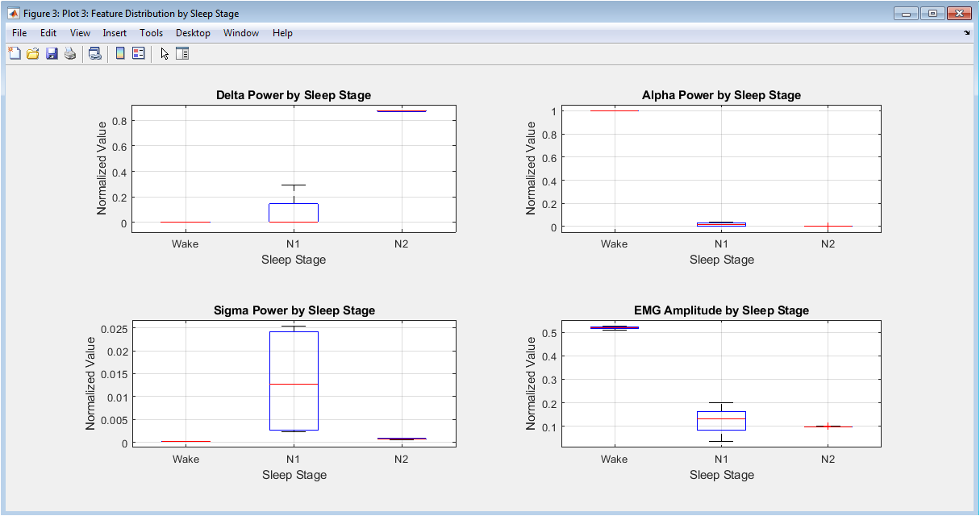Open the Edit menu

[48, 33]
